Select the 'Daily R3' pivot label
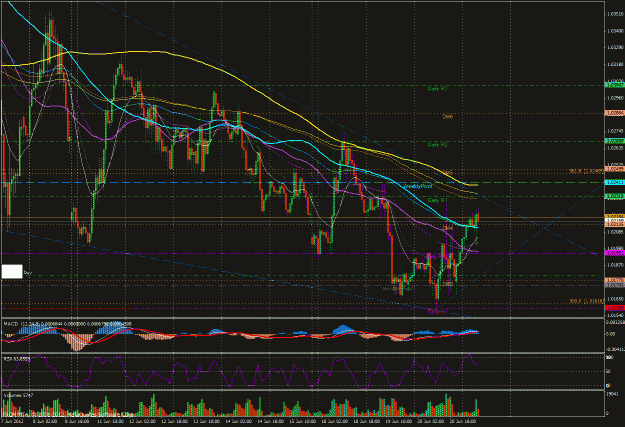This screenshot has width=625, height=427. click(437, 89)
